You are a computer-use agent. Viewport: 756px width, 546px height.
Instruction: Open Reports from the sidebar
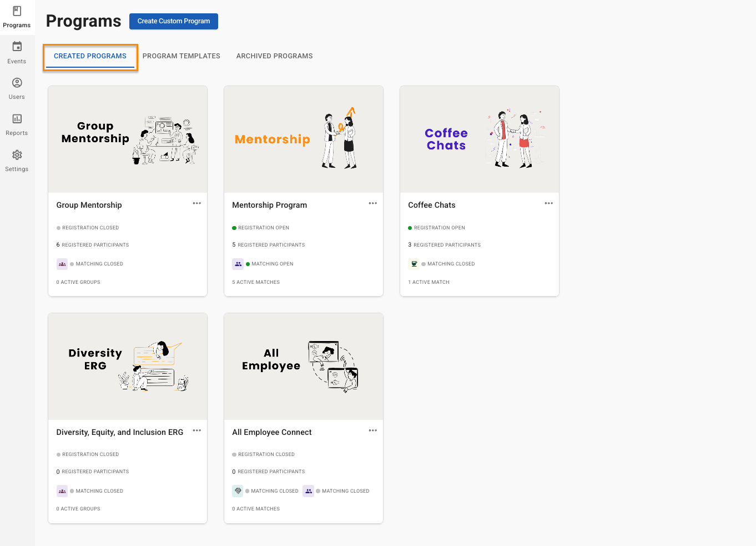click(17, 119)
